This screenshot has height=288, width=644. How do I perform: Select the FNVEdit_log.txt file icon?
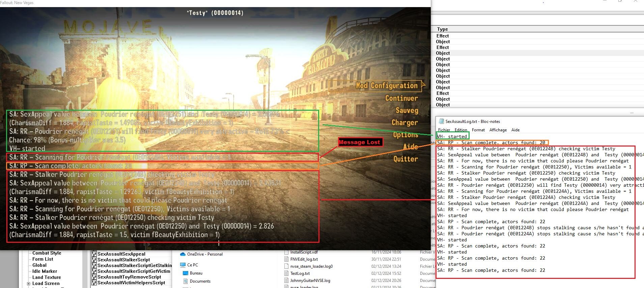[286, 259]
